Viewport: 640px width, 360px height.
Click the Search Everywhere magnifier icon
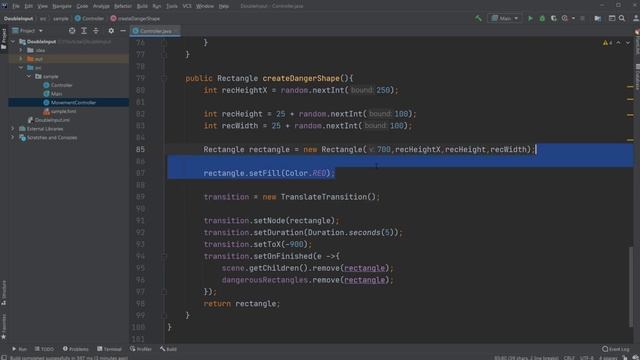tap(622, 18)
